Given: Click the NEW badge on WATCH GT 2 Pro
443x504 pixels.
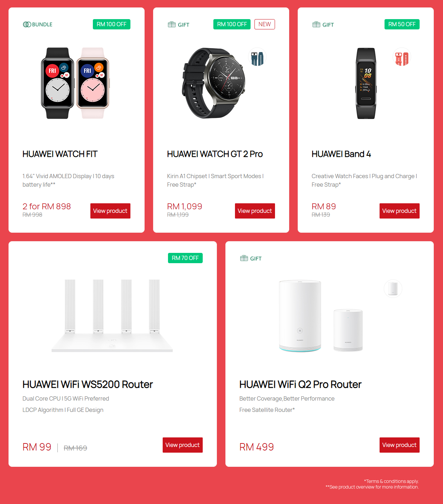Looking at the screenshot, I should tap(265, 24).
